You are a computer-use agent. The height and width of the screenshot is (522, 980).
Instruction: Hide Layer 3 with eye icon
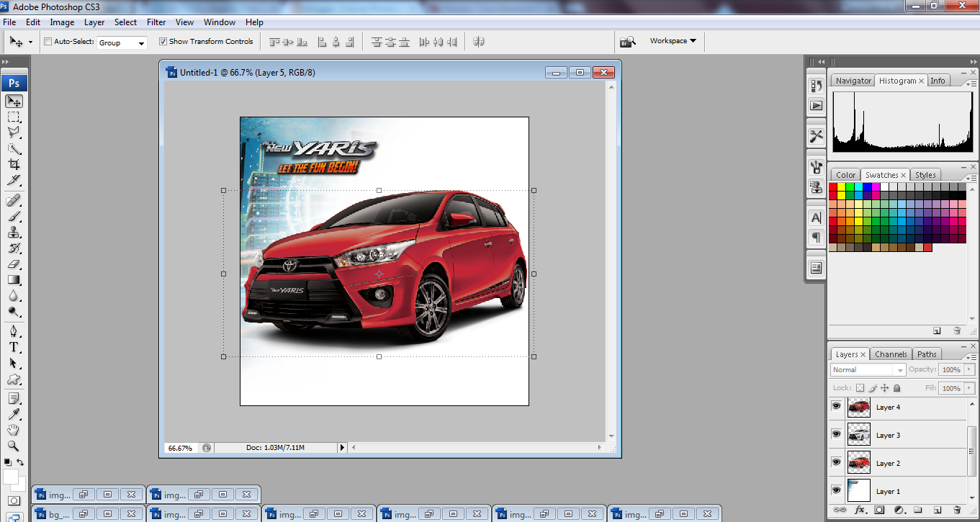coord(836,435)
